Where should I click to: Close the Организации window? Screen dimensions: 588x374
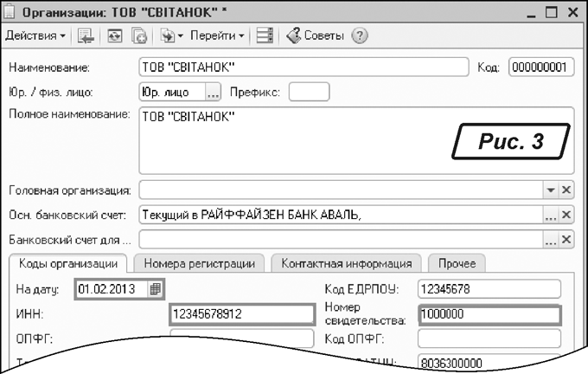pos(573,12)
